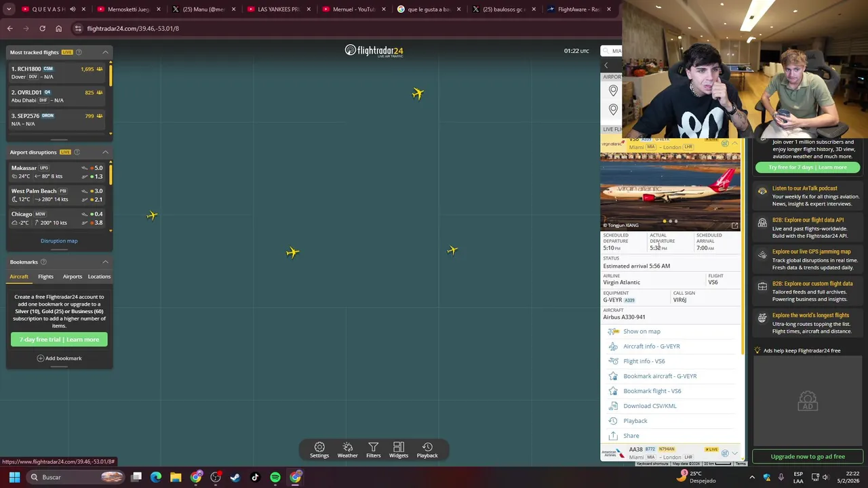Collapse the VS6 Miami–London flight card

tap(735, 143)
